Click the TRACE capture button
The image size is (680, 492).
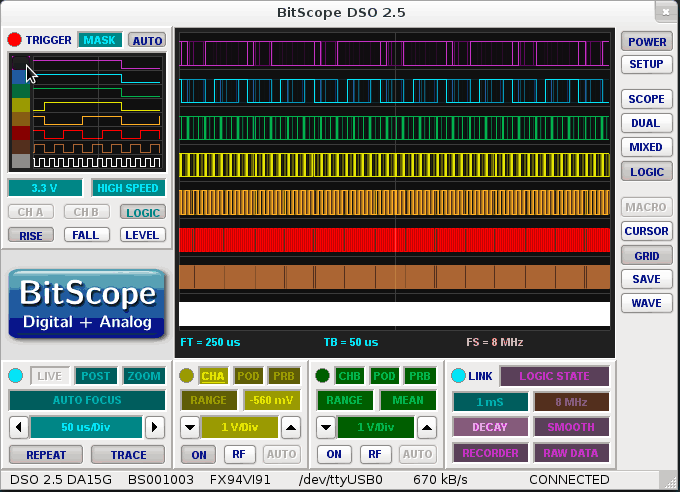[128, 455]
